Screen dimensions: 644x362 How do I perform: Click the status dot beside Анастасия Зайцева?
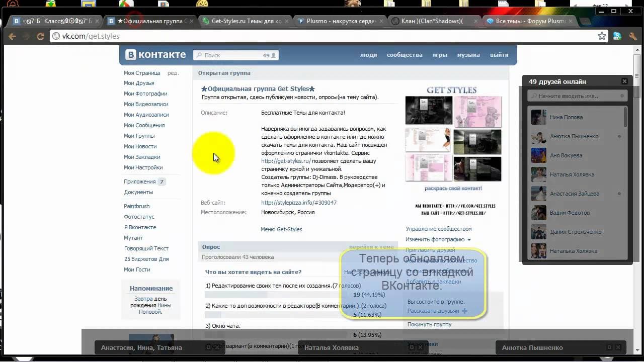coord(619,194)
